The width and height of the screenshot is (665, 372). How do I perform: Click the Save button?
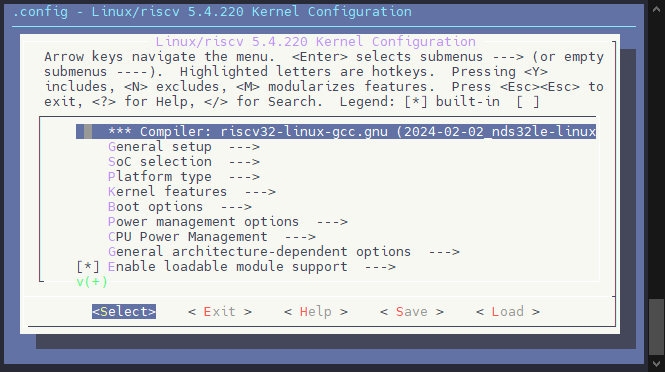[412, 312]
